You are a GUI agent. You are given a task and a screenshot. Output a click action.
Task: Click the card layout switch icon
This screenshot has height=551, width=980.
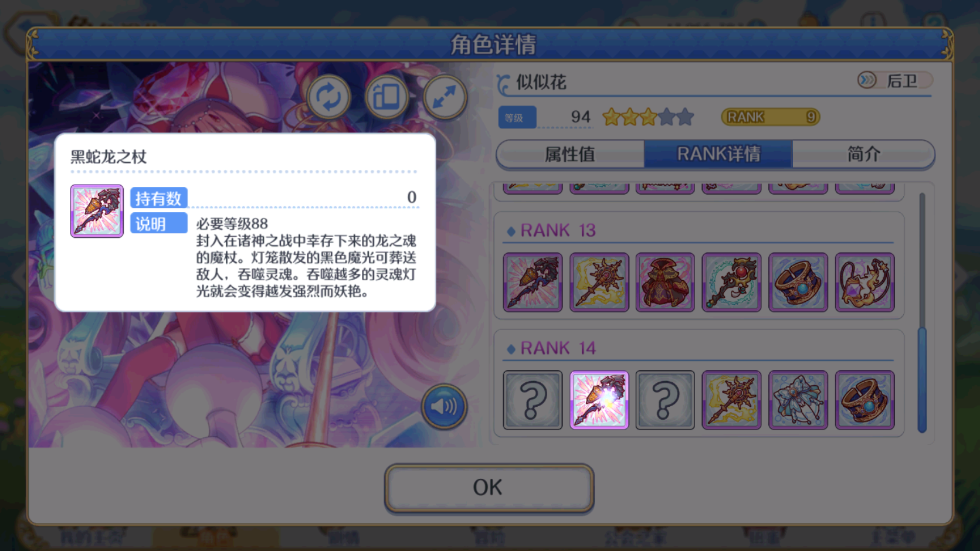(x=386, y=97)
